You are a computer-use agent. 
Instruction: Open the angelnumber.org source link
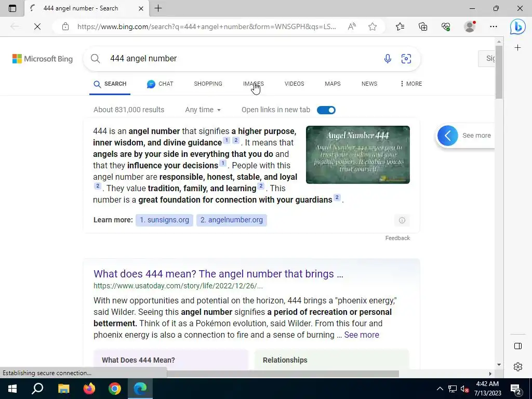click(231, 220)
